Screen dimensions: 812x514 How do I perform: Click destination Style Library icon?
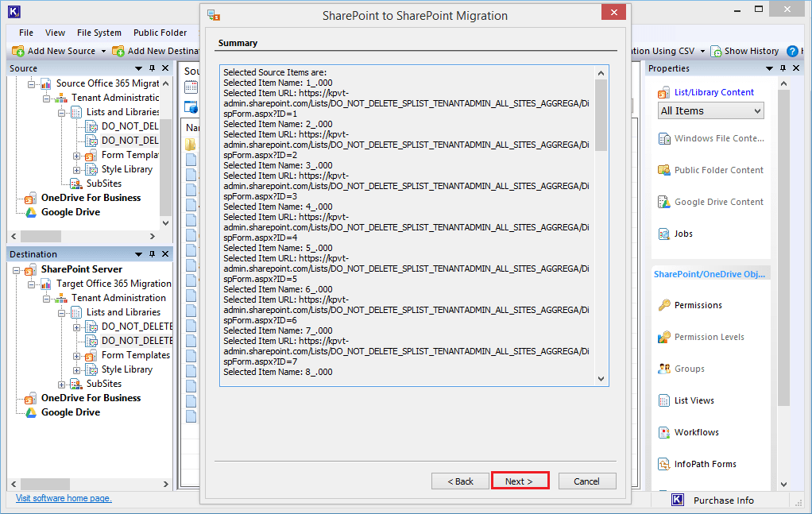coord(91,369)
